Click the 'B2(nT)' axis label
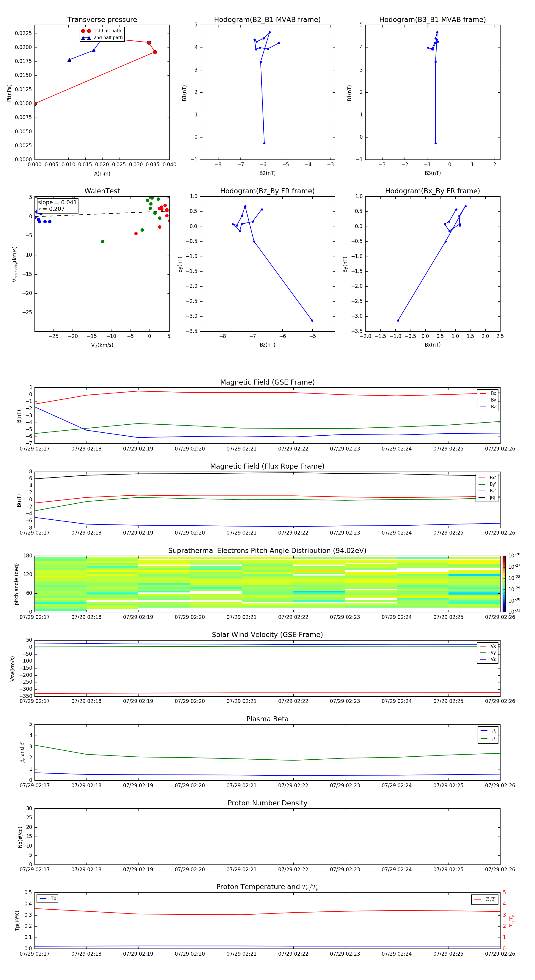535x980 pixels. pos(267,173)
